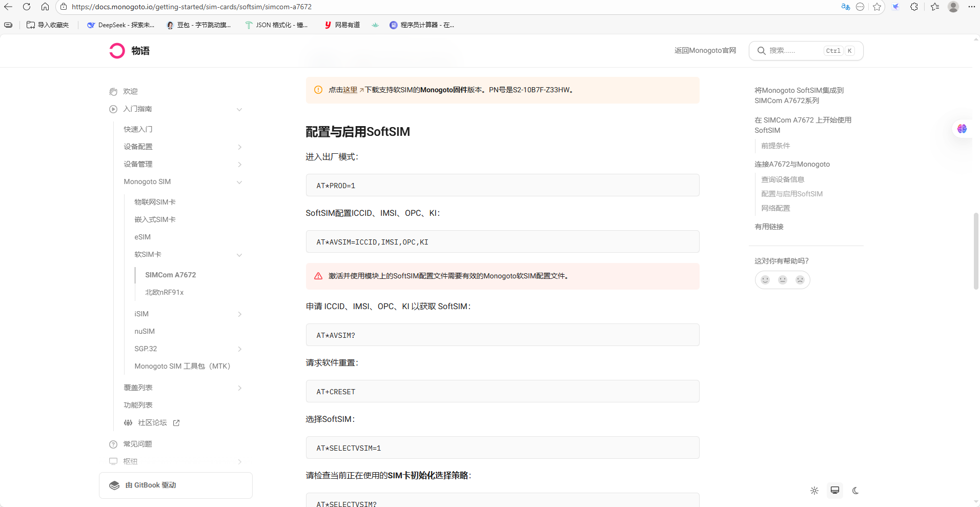Open 豆包 bookmark
Viewport: 980px width, 507px height.
click(199, 25)
